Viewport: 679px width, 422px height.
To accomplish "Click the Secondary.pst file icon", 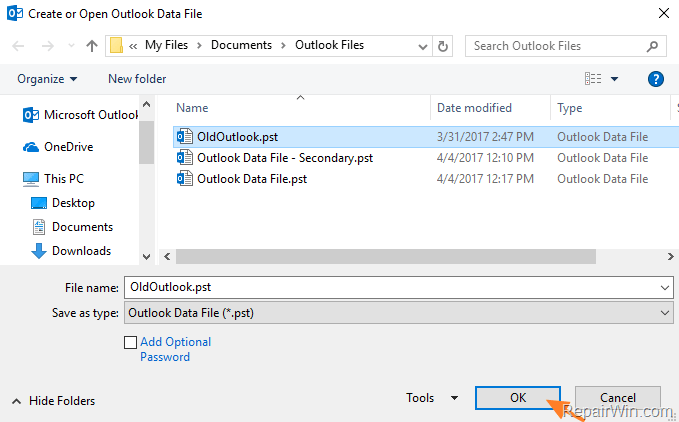I will click(x=185, y=157).
